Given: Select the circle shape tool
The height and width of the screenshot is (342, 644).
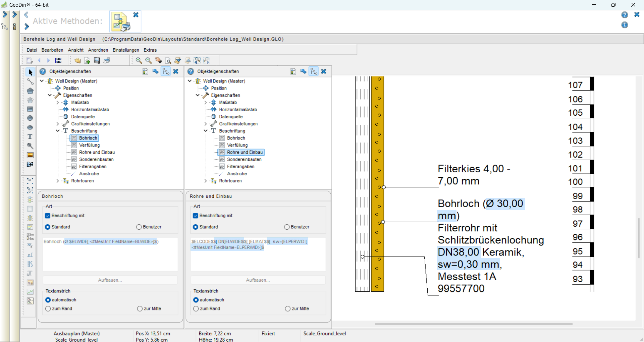Looking at the screenshot, I should tap(30, 118).
